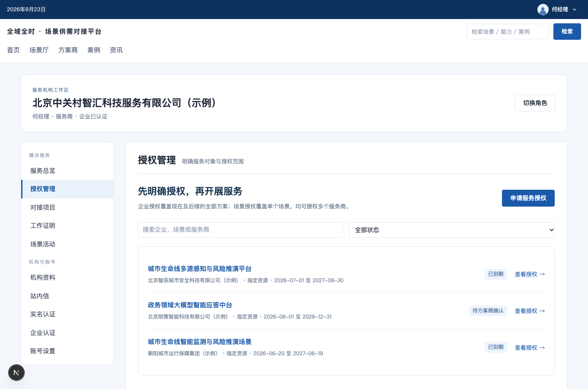Screen dimensions: 588x389
Task: Click 已到期 badge on 朝阳城市运行保障集团 row
Action: pyautogui.click(x=495, y=347)
